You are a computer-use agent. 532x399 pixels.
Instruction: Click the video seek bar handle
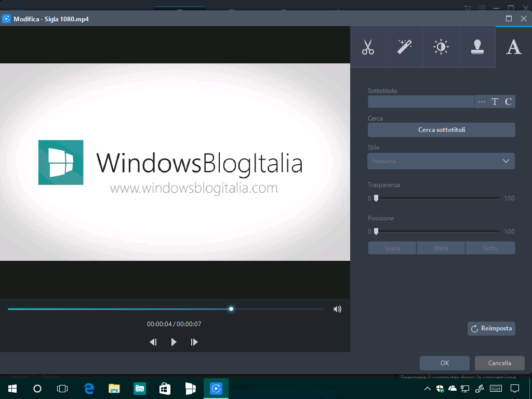231,309
